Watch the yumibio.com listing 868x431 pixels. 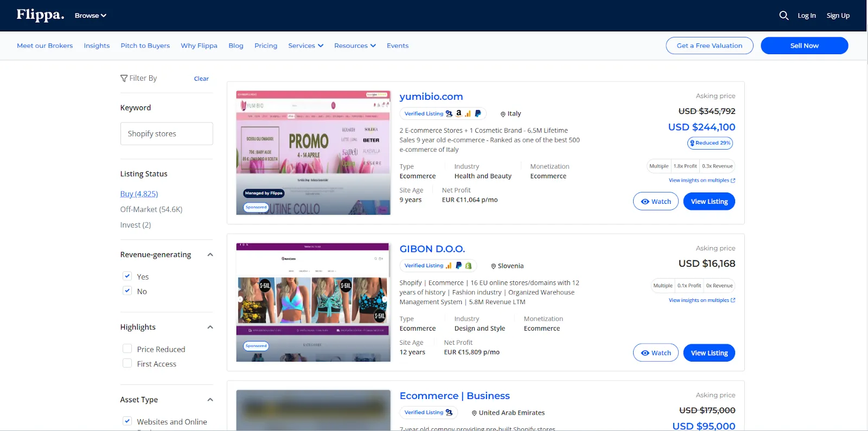(655, 201)
